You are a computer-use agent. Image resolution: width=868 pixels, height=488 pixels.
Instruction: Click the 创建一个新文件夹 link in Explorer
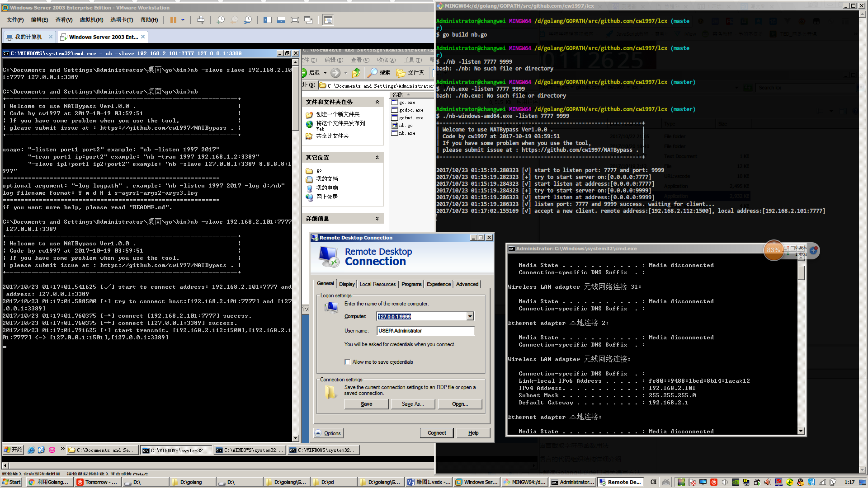coord(338,114)
